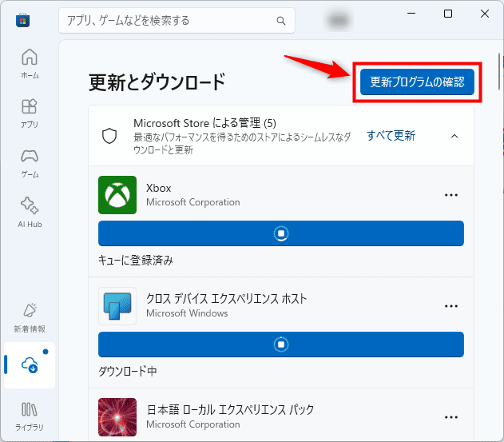Collapse the Microsoft Store による管理 section
The height and width of the screenshot is (442, 504).
tap(454, 136)
